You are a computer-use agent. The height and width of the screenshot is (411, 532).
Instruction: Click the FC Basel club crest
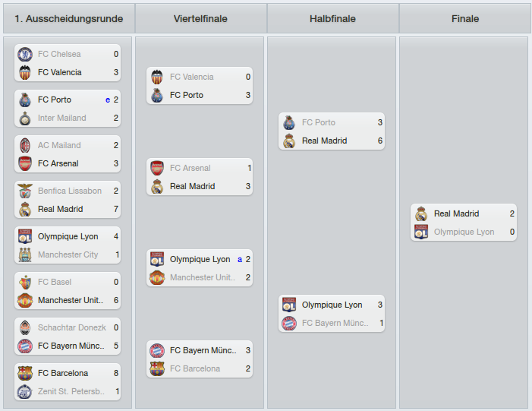pyautogui.click(x=25, y=282)
